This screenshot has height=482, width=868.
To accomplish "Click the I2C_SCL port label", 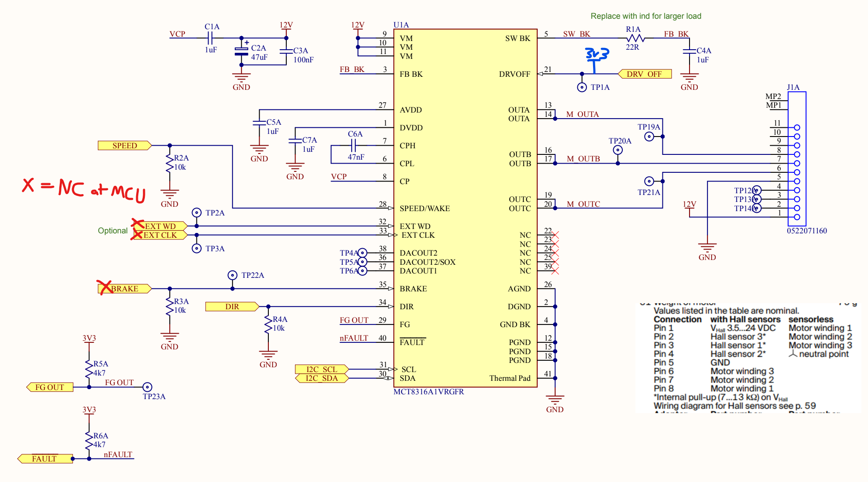I will (x=322, y=369).
